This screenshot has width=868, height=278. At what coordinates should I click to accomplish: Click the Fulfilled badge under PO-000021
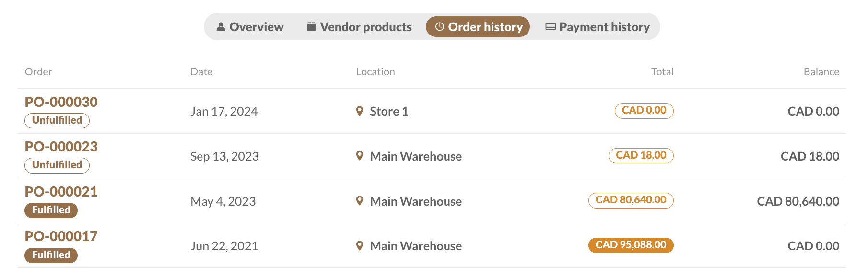click(51, 210)
